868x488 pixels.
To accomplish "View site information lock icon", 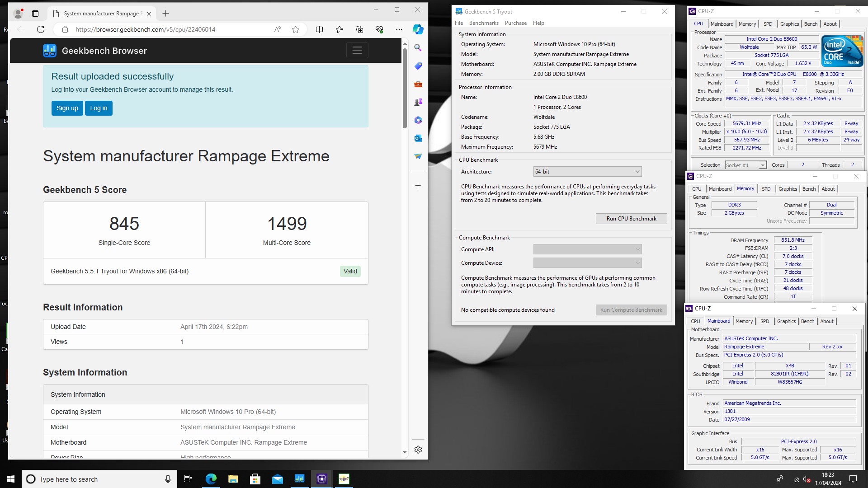I will (x=65, y=29).
